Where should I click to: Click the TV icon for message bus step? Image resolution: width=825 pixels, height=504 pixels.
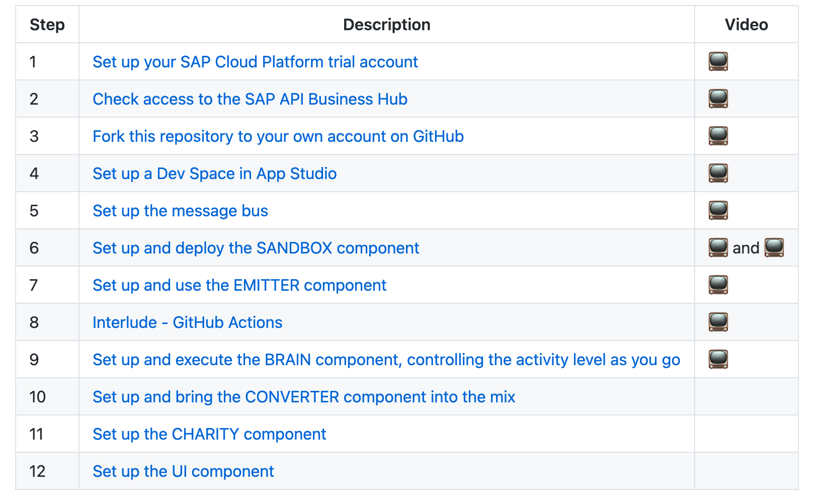point(718,210)
